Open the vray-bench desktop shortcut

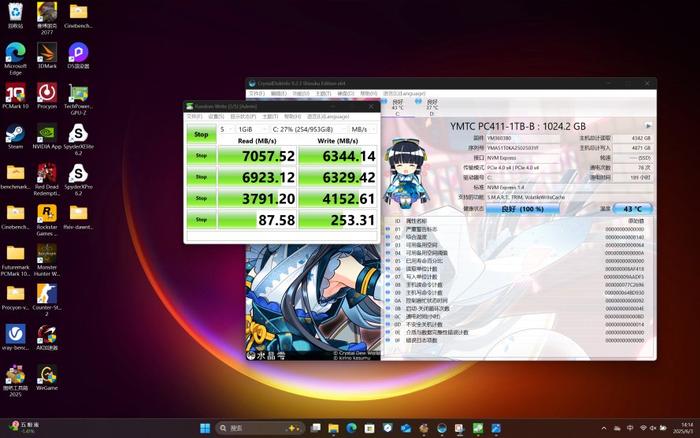(15, 337)
